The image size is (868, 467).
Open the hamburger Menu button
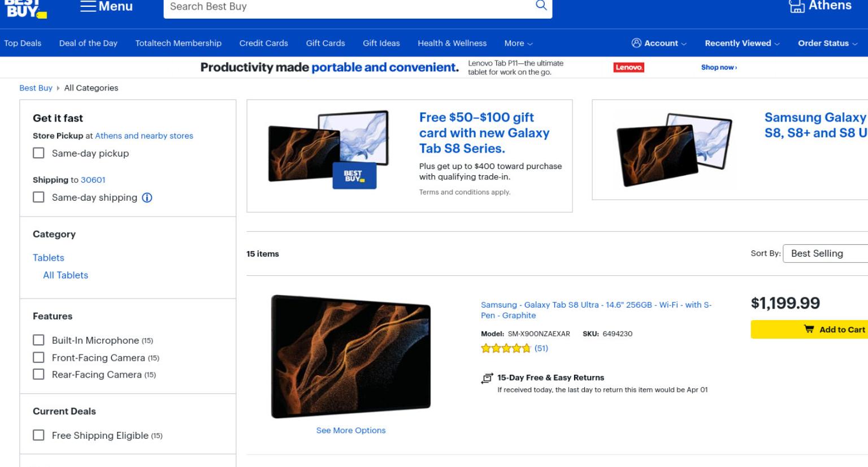(106, 7)
